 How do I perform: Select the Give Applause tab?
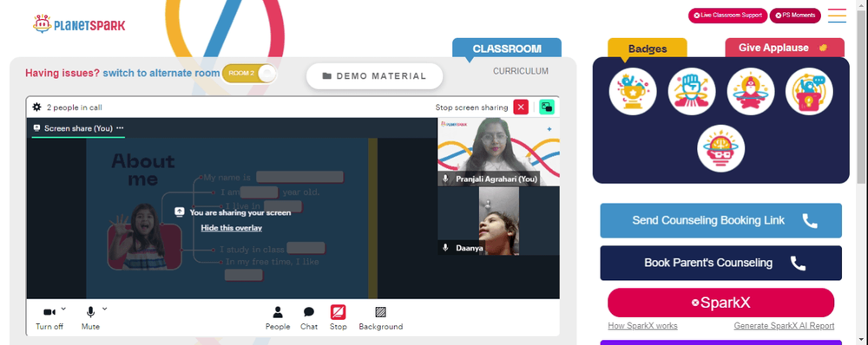pos(785,48)
